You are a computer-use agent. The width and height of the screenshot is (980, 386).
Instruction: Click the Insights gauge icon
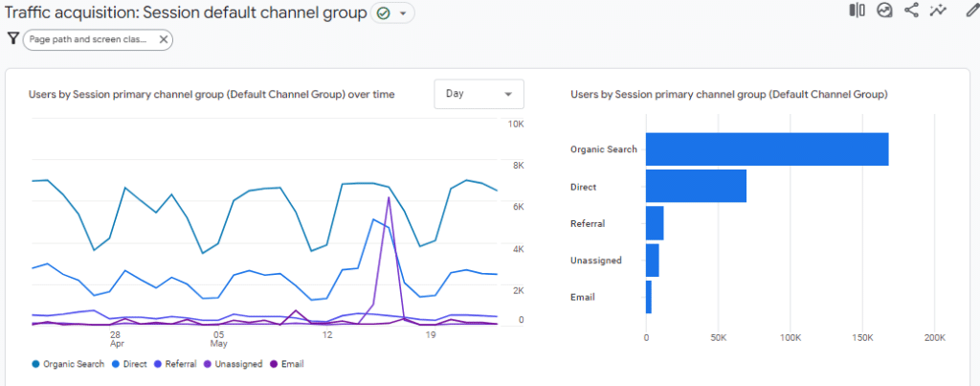(884, 11)
